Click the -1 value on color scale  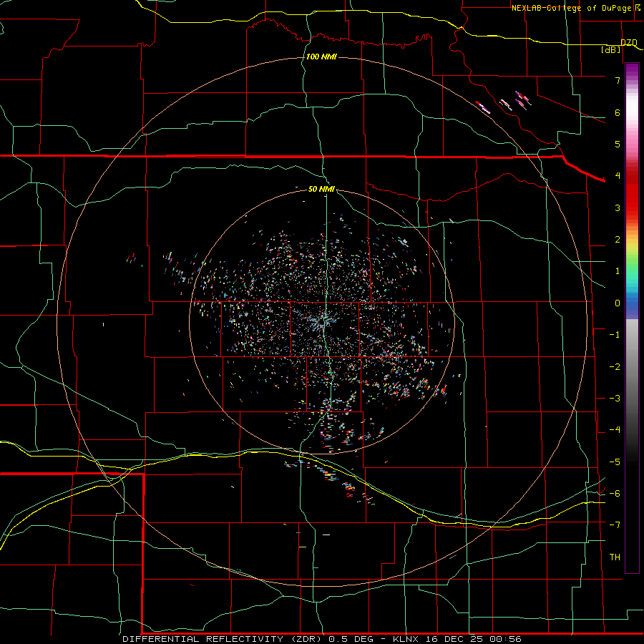tap(615, 335)
